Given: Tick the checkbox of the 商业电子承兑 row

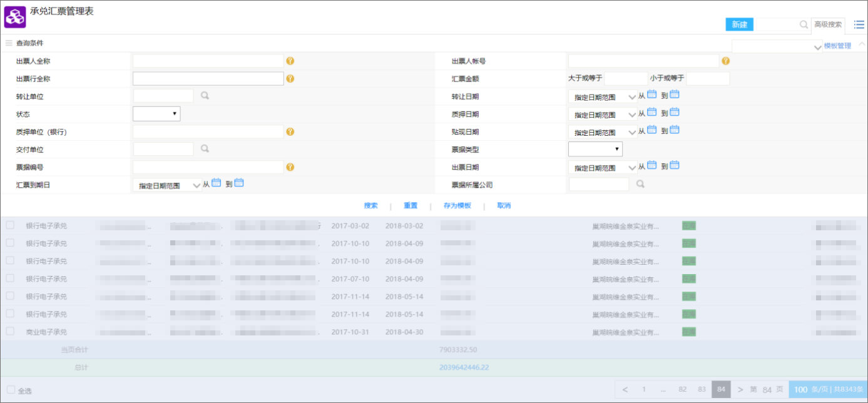Looking at the screenshot, I should 10,331.
